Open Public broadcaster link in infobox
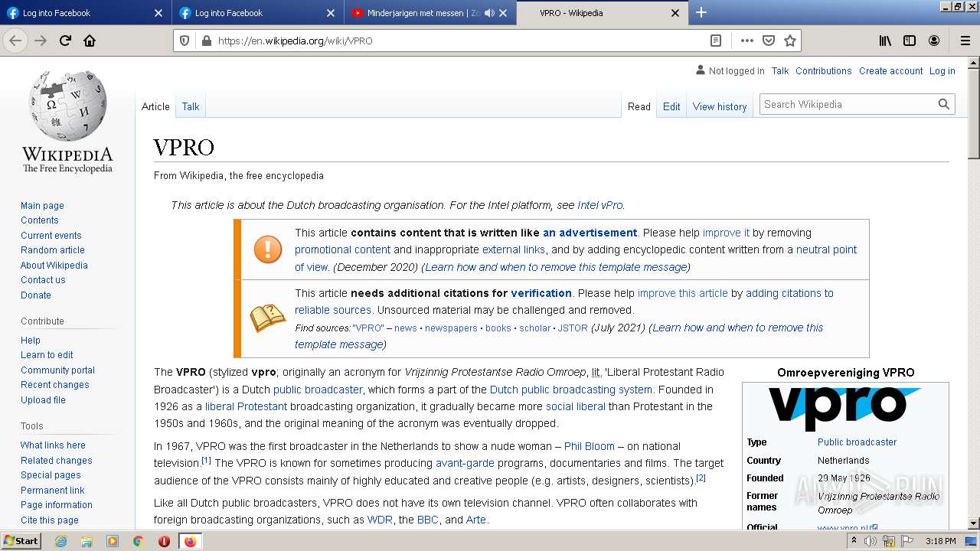980x551 pixels. tap(857, 442)
